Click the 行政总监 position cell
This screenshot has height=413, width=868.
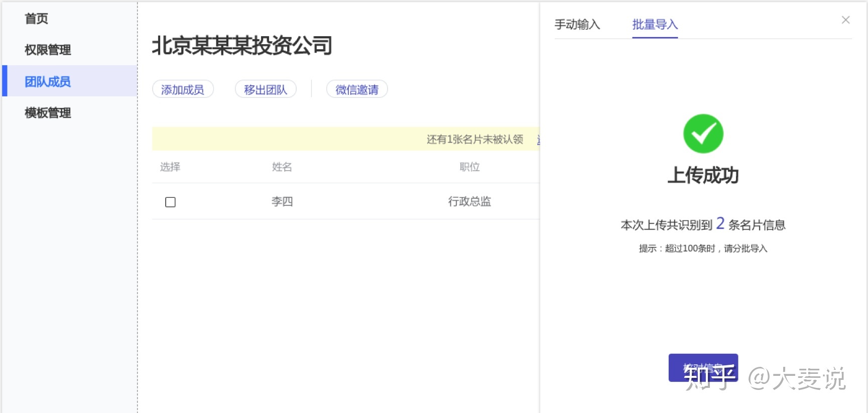pyautogui.click(x=469, y=201)
